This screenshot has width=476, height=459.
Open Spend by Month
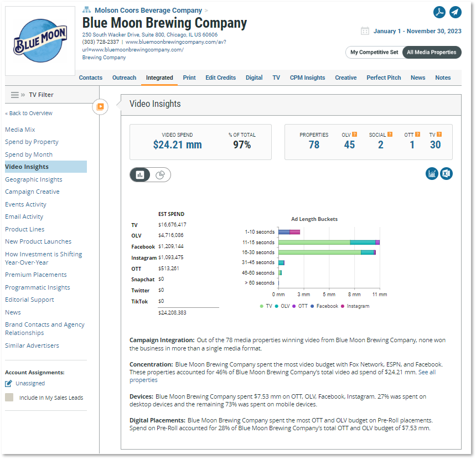29,154
